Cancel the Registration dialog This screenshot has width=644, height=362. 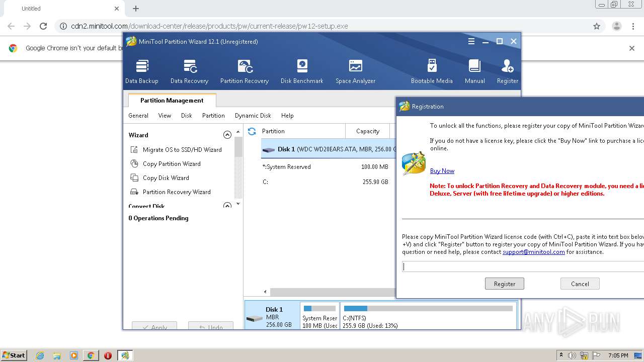coord(580,284)
